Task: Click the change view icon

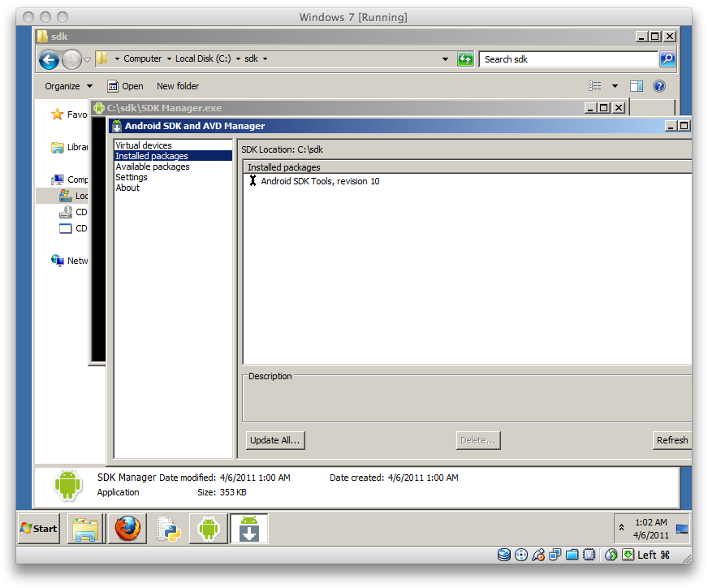Action: [x=594, y=86]
